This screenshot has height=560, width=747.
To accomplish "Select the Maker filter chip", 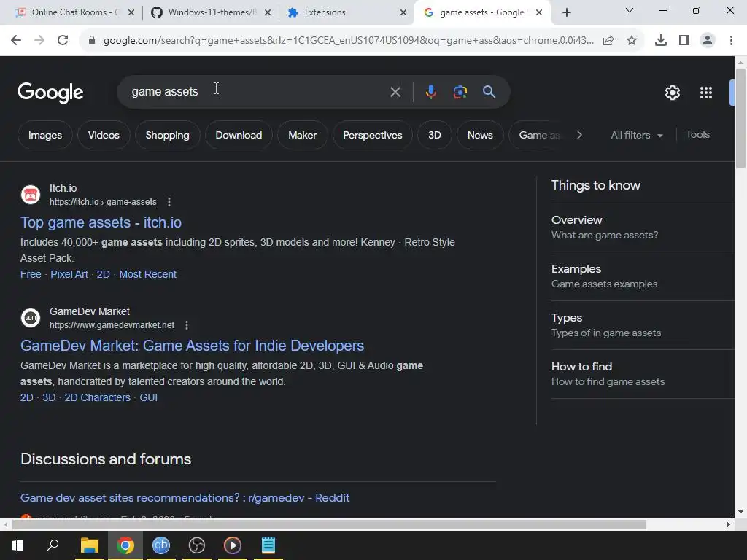I will coord(303,135).
